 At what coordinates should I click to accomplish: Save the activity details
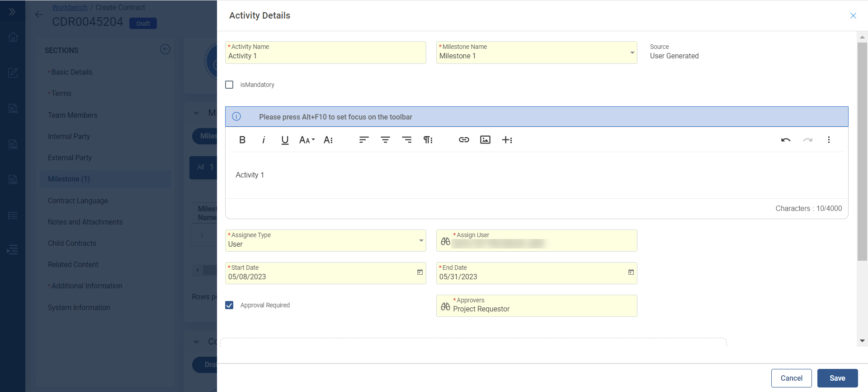pyautogui.click(x=837, y=378)
